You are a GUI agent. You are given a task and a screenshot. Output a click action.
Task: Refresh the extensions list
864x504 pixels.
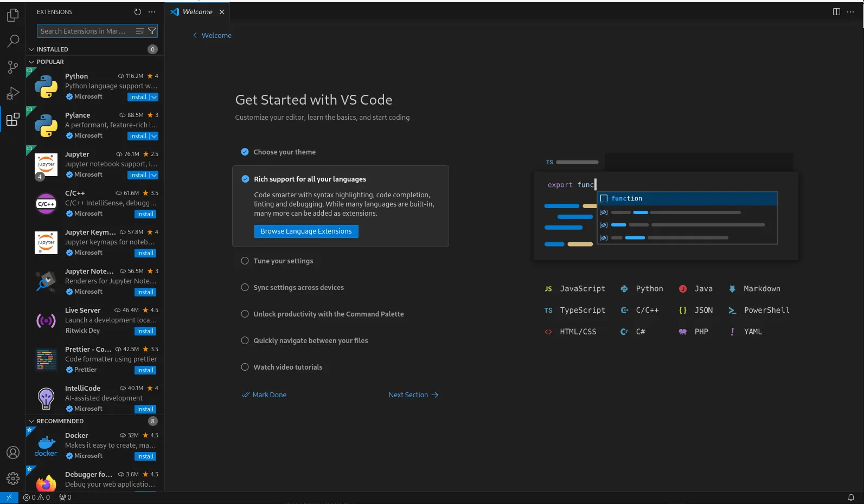point(138,12)
